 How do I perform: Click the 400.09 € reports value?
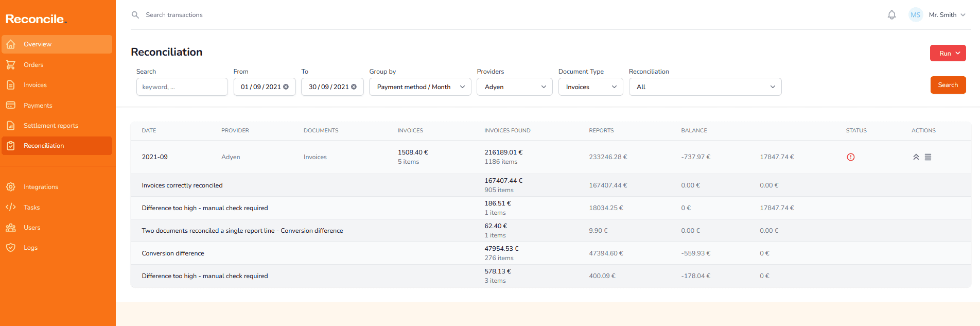point(602,276)
